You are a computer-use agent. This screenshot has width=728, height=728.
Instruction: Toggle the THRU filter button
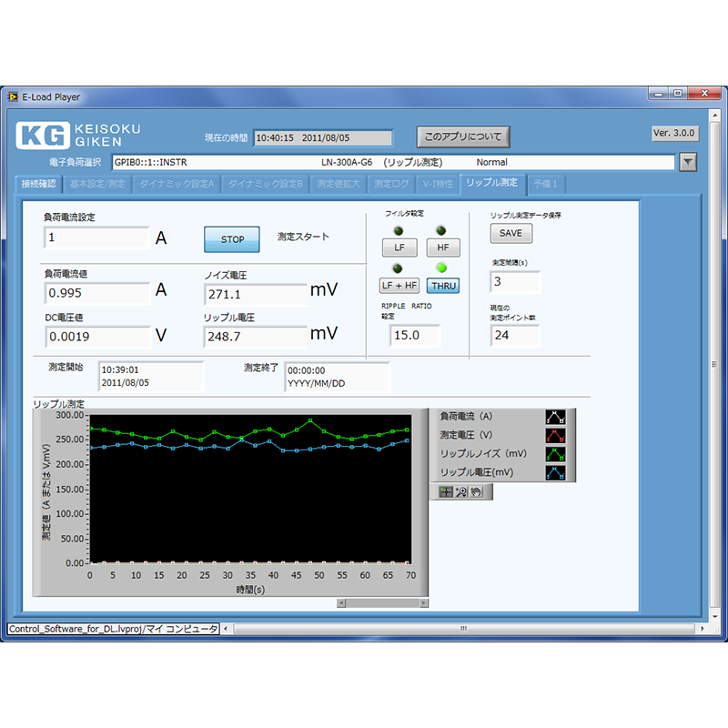443,285
